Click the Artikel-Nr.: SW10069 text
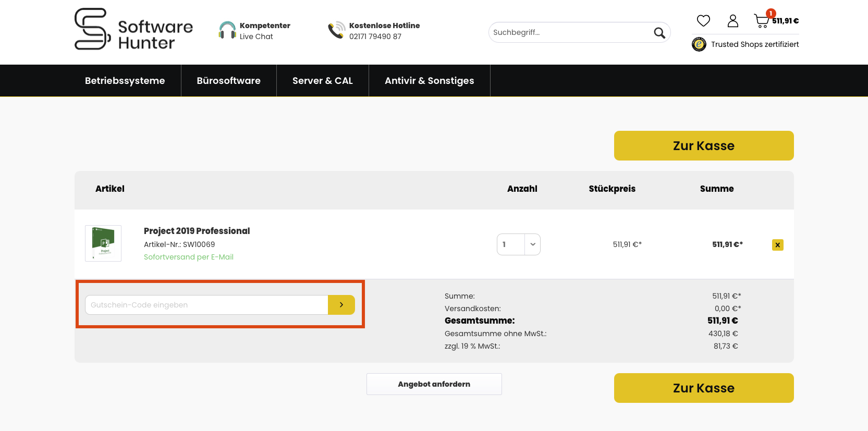This screenshot has width=868, height=431. click(179, 244)
